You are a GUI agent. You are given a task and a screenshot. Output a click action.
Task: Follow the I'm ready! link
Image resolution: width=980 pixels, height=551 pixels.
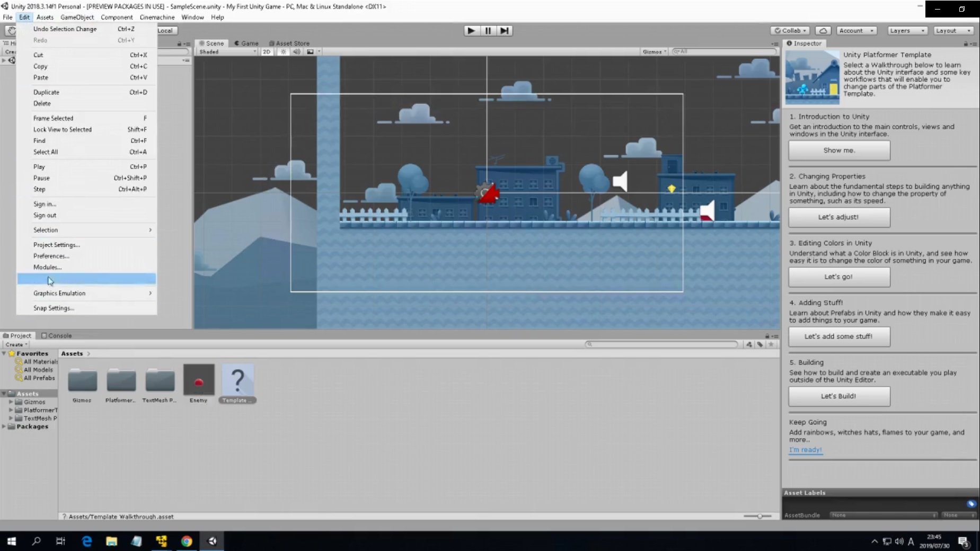(x=806, y=450)
